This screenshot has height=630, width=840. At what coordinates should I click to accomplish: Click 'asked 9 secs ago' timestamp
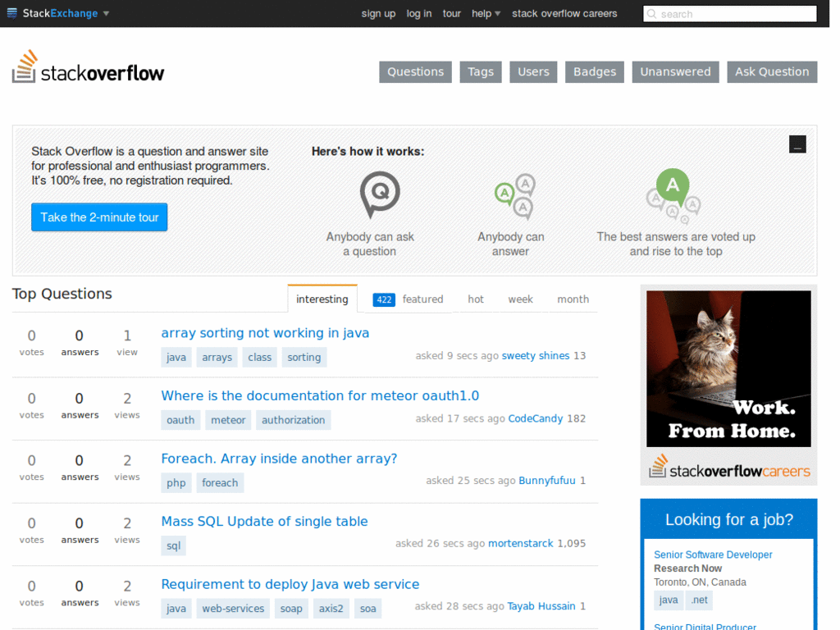pyautogui.click(x=457, y=356)
